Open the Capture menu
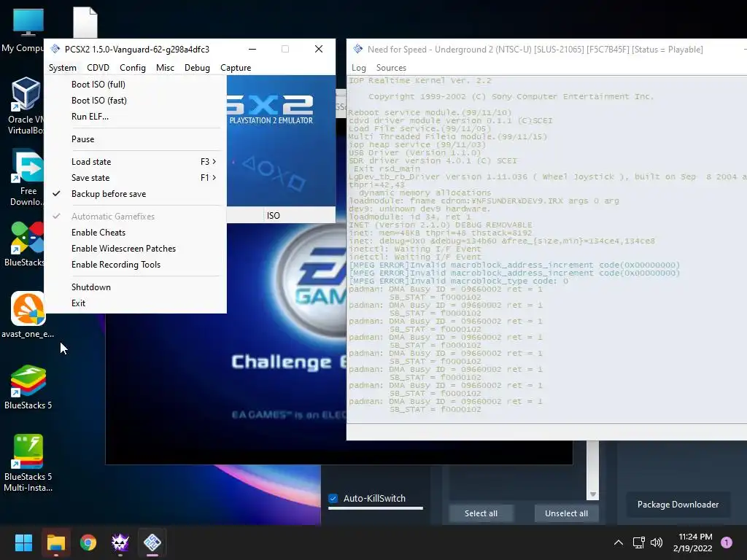The height and width of the screenshot is (560, 747). 236,68
